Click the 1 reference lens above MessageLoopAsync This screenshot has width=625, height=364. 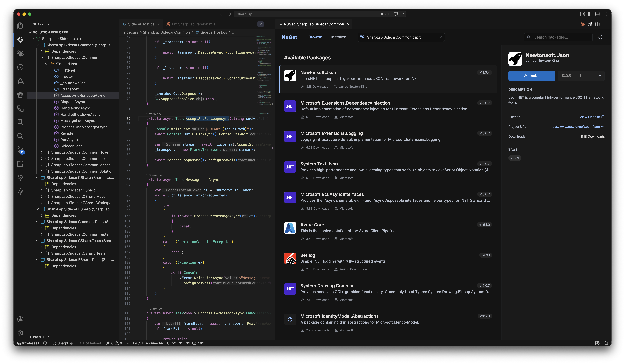pyautogui.click(x=154, y=175)
